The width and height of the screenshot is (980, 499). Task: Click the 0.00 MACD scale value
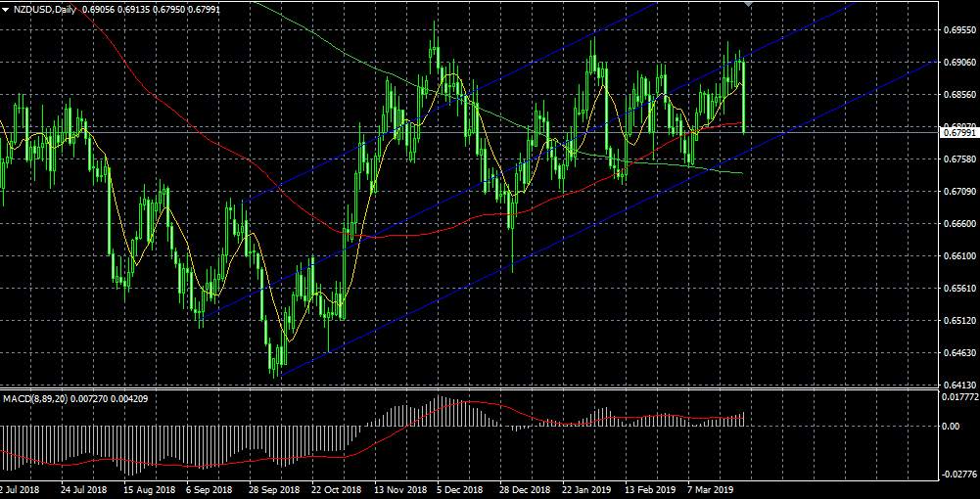pos(950,427)
